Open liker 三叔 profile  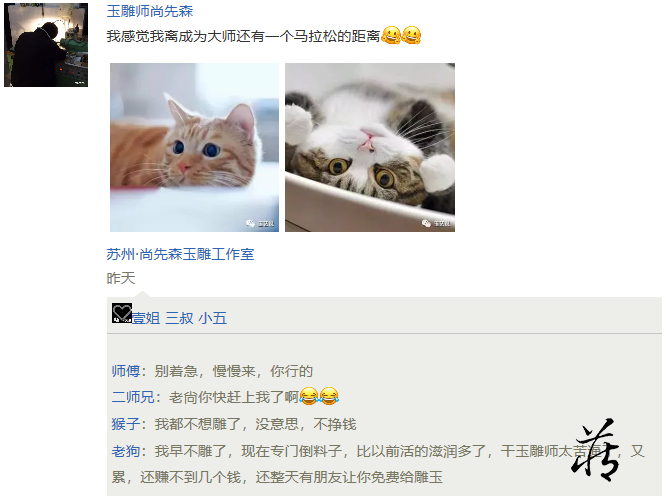pyautogui.click(x=179, y=318)
